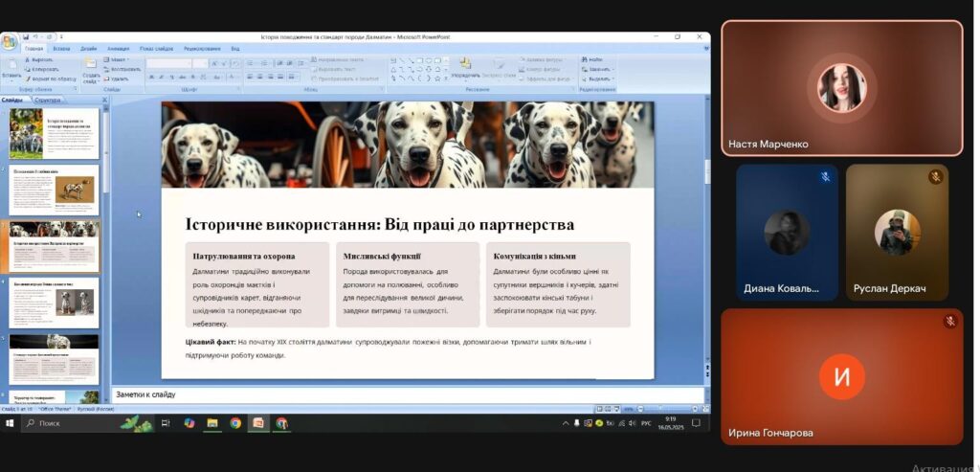The height and width of the screenshot is (472, 980).
Task: Expand the shapes gallery more arrow
Action: pyautogui.click(x=446, y=79)
